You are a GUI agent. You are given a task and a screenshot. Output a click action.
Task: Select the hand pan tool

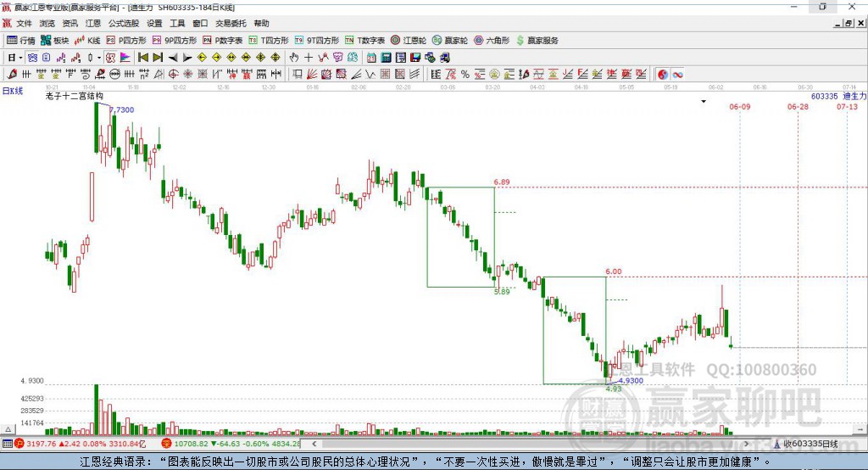click(294, 58)
